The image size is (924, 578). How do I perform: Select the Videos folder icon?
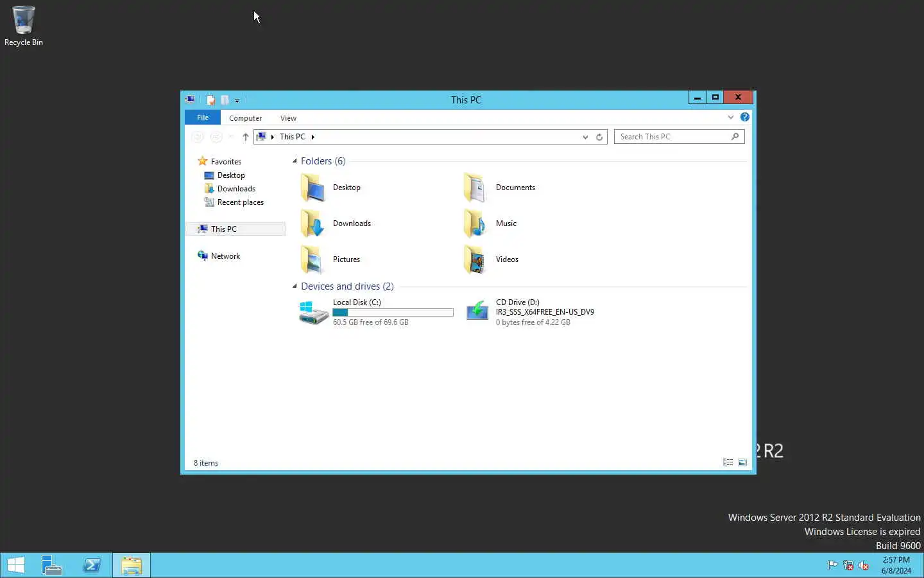(x=475, y=259)
